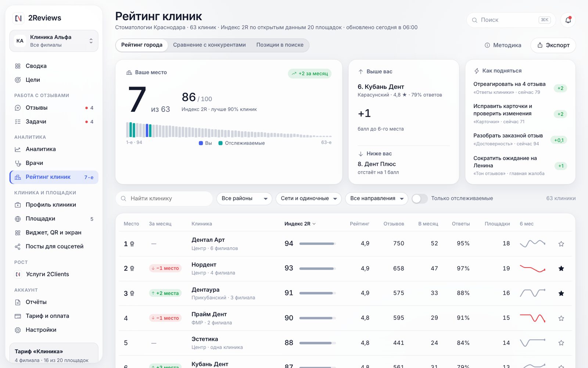Open Виджет, QR и экран icon
This screenshot has width=588, height=368.
point(18,233)
